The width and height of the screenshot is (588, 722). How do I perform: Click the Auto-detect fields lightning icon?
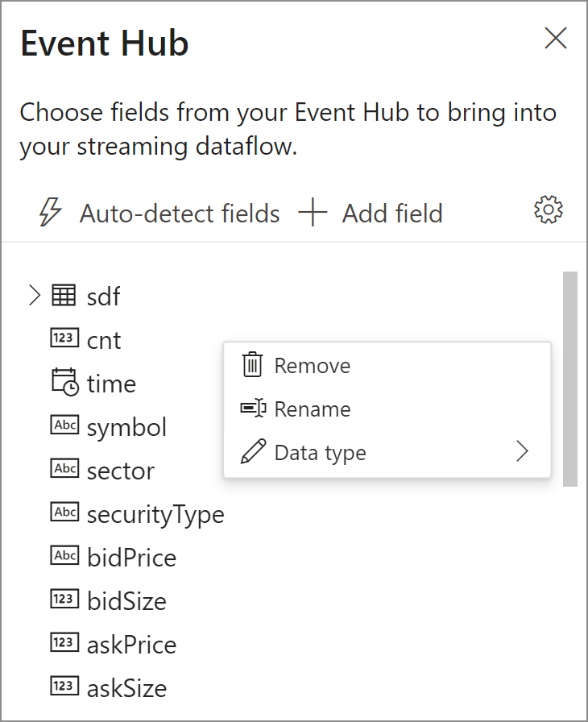click(49, 213)
